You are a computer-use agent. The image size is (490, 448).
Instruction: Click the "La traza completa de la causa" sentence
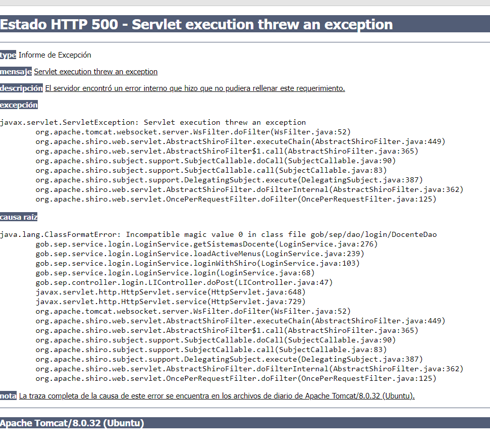[x=217, y=396]
